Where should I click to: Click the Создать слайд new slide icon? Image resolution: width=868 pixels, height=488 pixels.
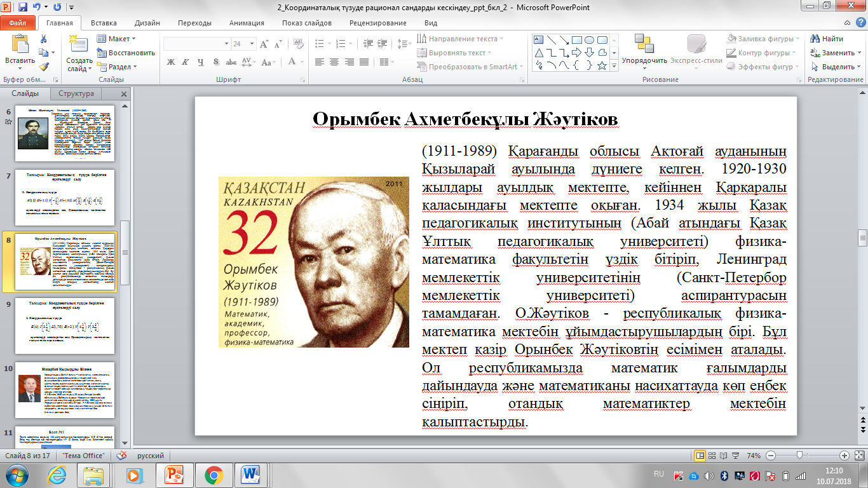[x=79, y=44]
